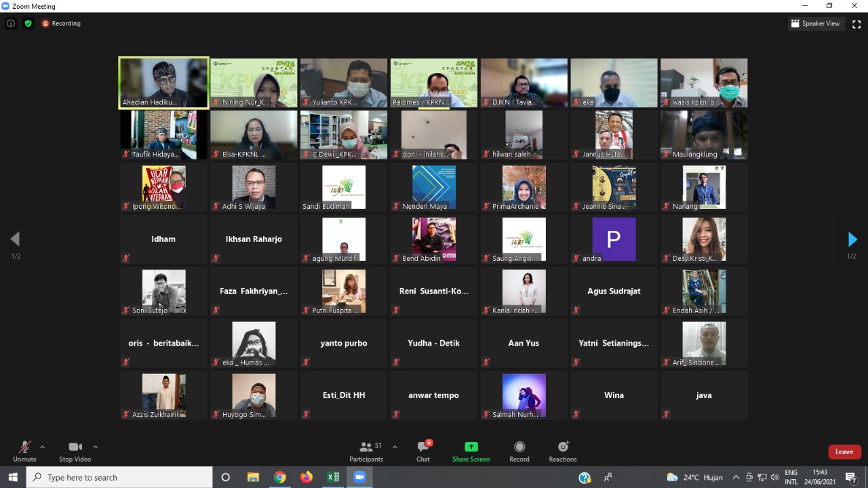The height and width of the screenshot is (488, 868).
Task: Click the Record button
Action: pyautogui.click(x=519, y=450)
